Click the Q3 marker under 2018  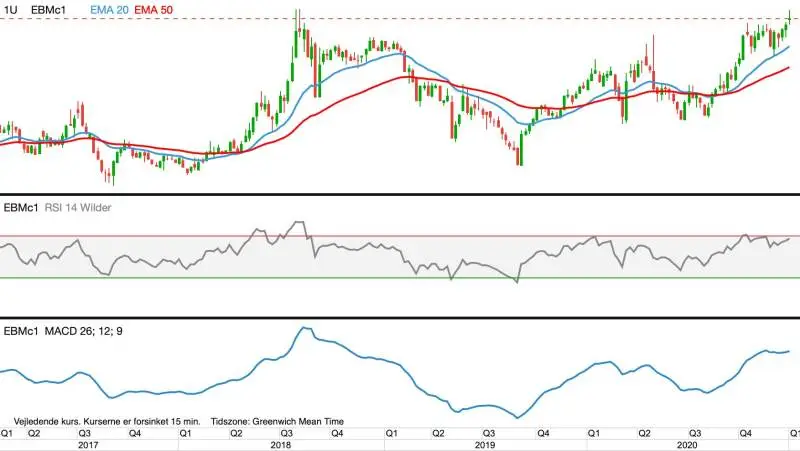click(287, 433)
